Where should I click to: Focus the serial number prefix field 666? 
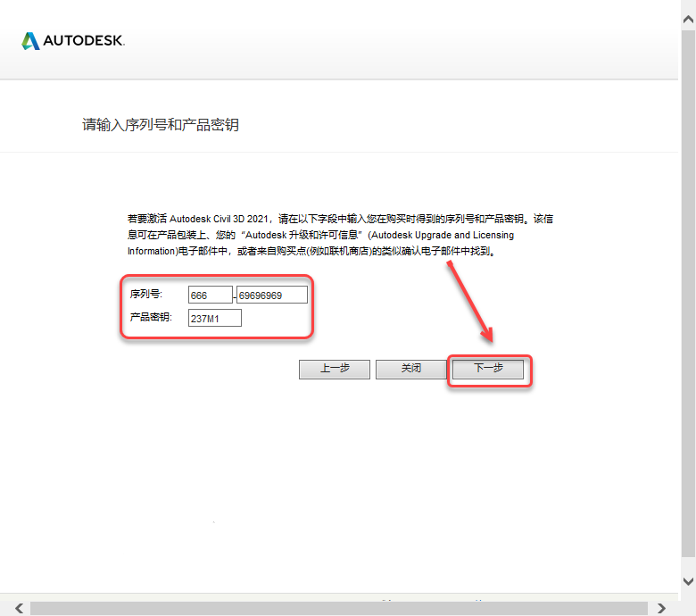[x=211, y=295]
